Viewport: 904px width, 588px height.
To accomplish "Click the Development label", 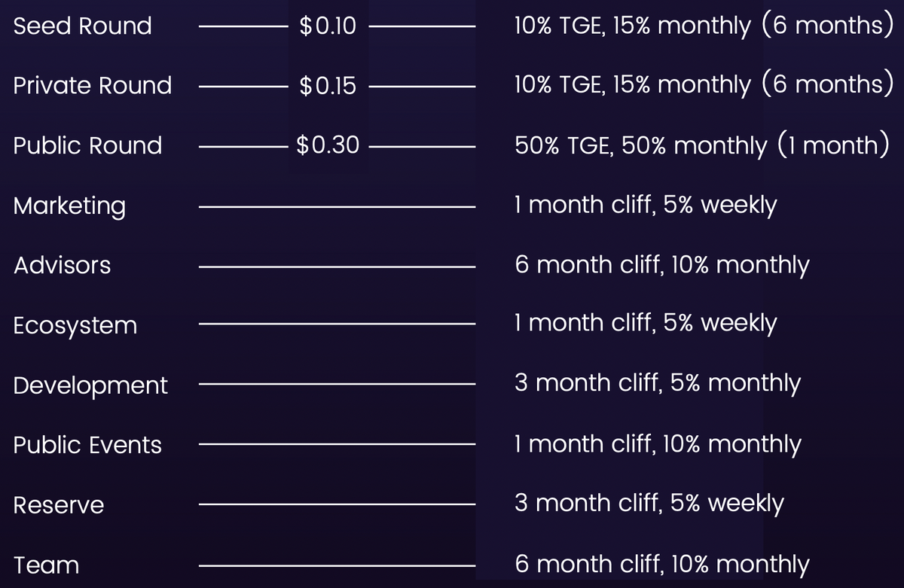I will coord(90,385).
